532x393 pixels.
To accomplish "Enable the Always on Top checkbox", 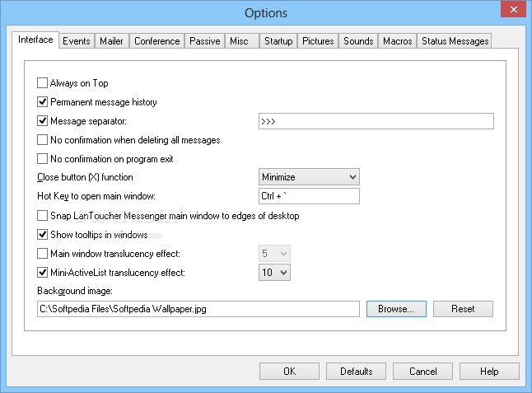I will tap(43, 83).
